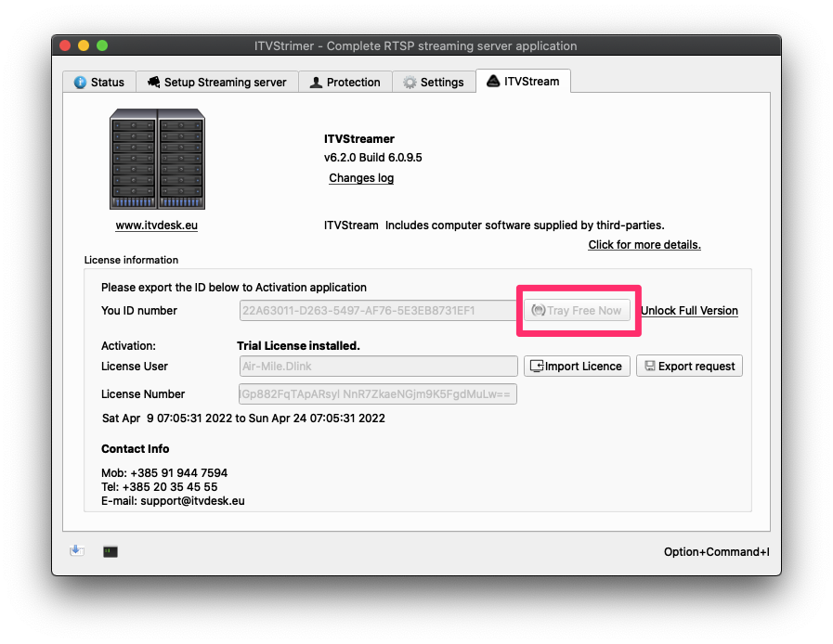Screen dimensions: 833x644
Task: Click the camera icon on Setup Streaming tab
Action: pyautogui.click(x=153, y=82)
